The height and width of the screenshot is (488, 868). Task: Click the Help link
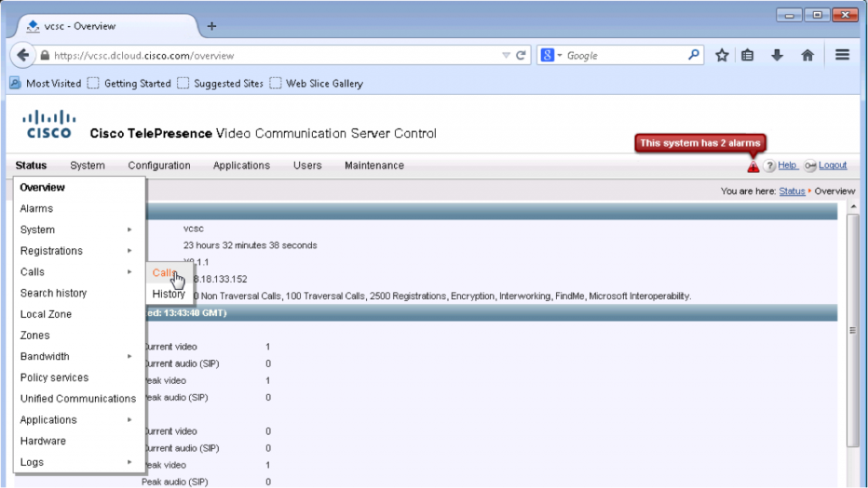pyautogui.click(x=787, y=165)
